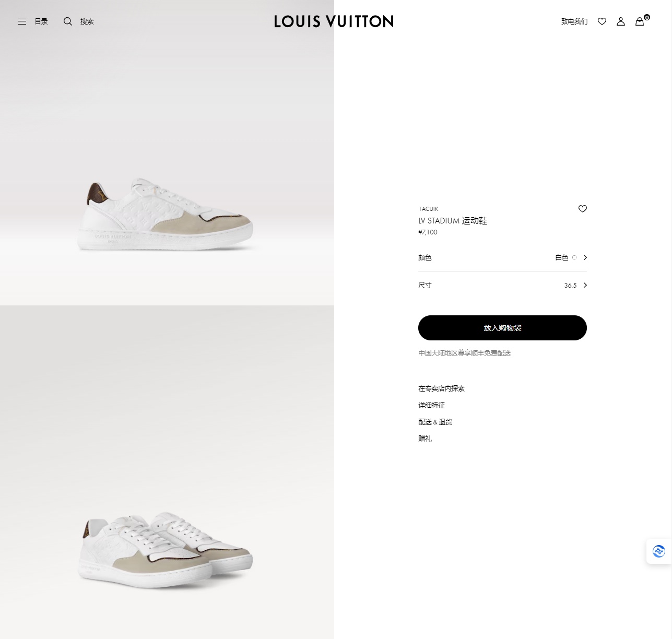Screen dimensions: 672x639
Task: Click the 放入购物袋 add-to-bag button
Action: tap(502, 328)
